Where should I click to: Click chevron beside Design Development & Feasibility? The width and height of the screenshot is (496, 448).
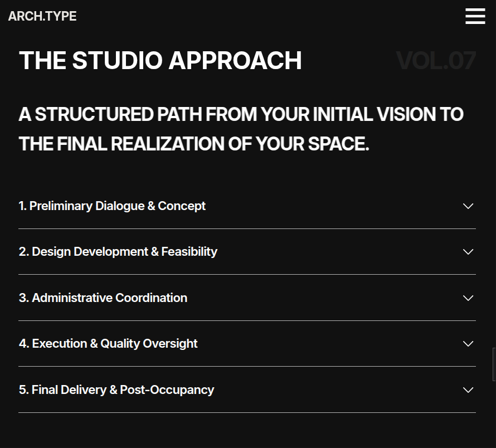468,252
